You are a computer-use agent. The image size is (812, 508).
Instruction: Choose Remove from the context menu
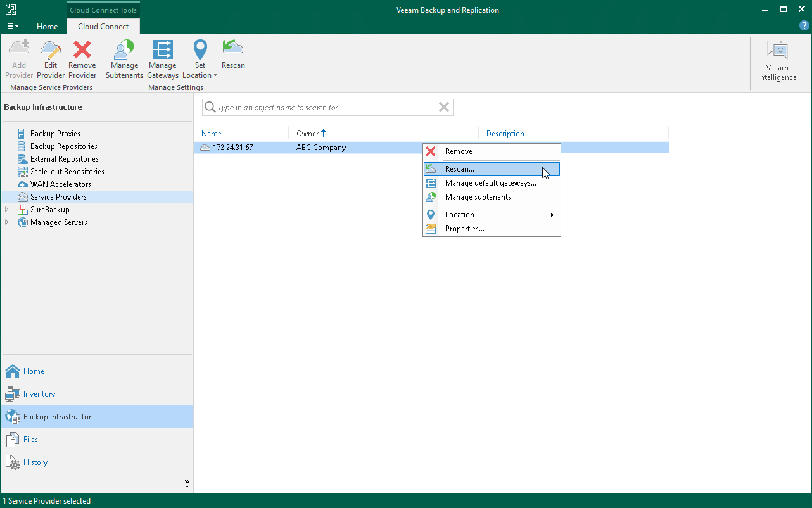click(x=492, y=151)
